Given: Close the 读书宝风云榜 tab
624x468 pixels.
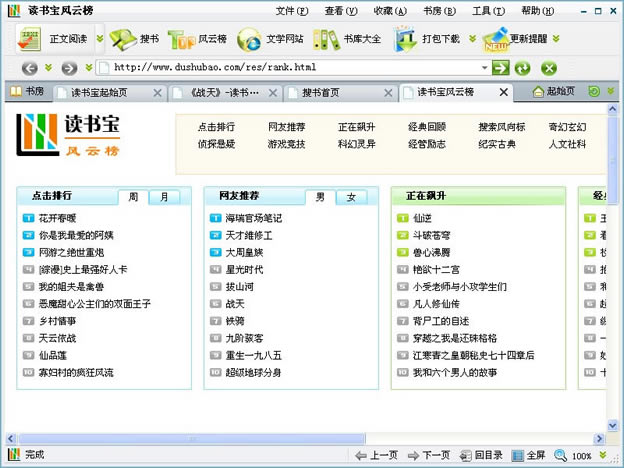Looking at the screenshot, I should click(503, 92).
